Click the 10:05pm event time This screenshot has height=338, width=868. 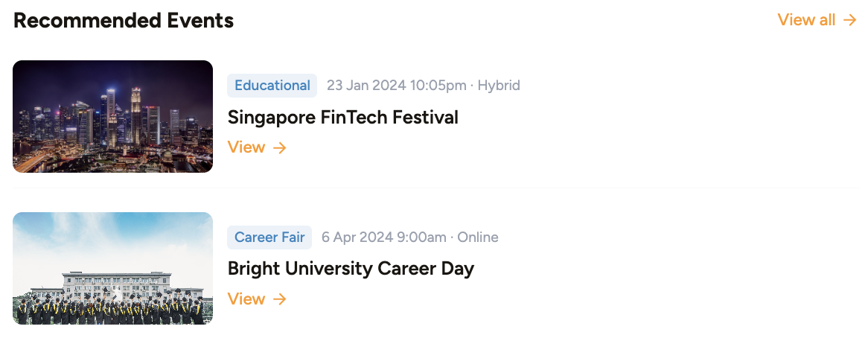pyautogui.click(x=438, y=85)
